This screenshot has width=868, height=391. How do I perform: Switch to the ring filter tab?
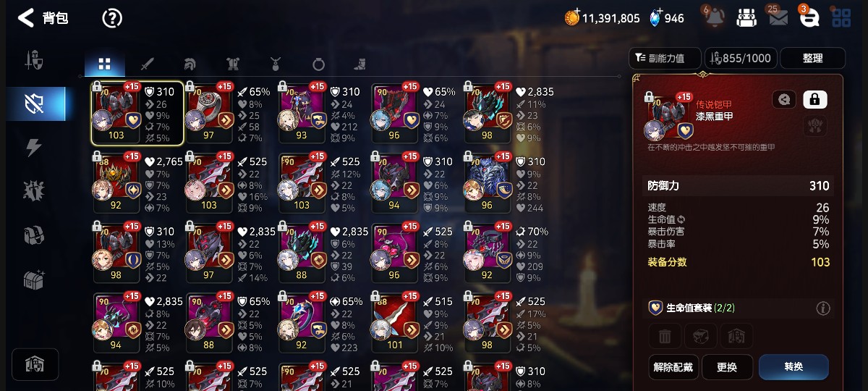tap(318, 64)
